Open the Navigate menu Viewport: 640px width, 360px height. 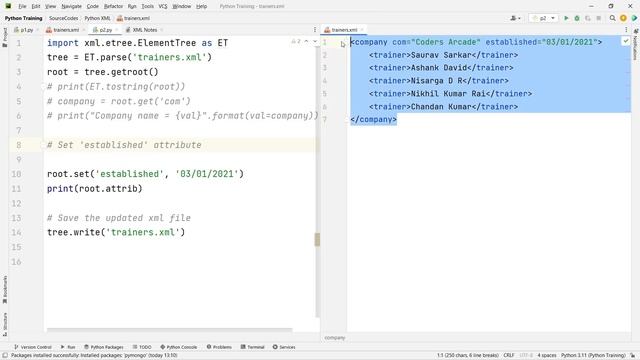point(71,6)
